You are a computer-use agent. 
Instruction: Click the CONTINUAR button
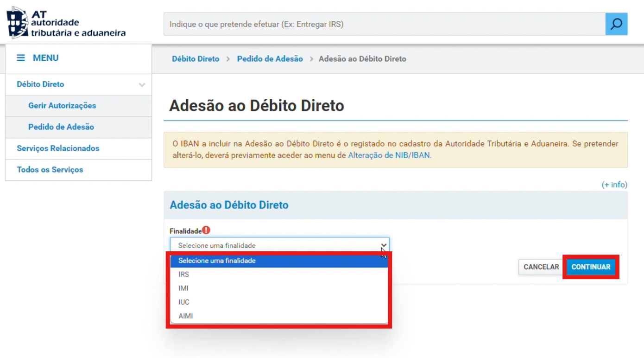click(591, 267)
